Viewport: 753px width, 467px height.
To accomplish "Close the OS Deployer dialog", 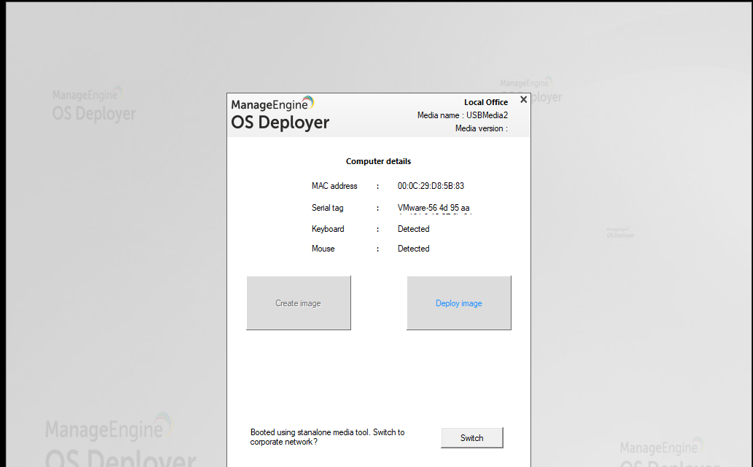I will click(x=523, y=99).
